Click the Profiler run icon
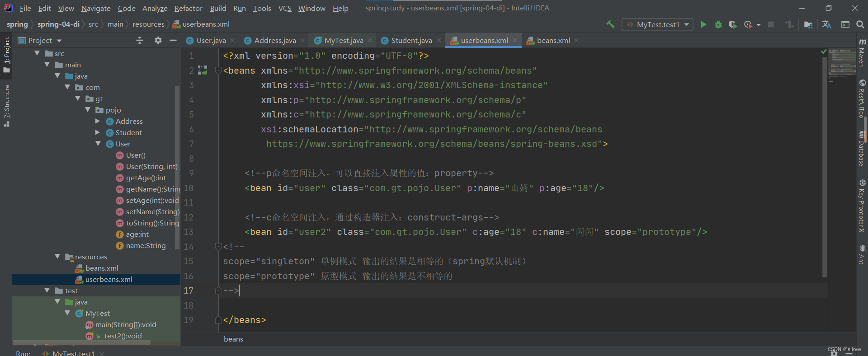The image size is (868, 356). point(748,24)
